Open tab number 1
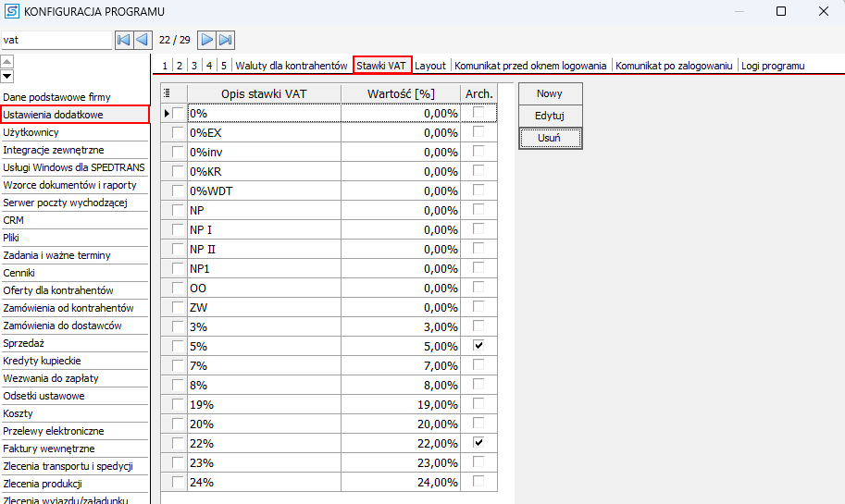Viewport: 845px width, 504px height. coord(165,66)
